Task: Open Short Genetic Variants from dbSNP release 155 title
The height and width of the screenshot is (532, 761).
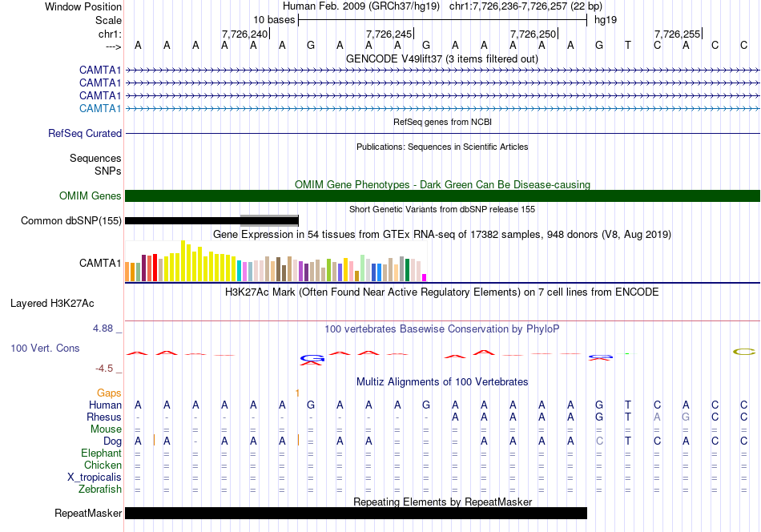Action: tap(442, 209)
